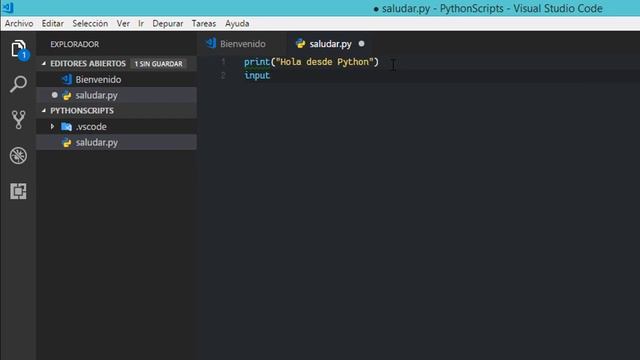Screen dimensions: 640x360
Task: Select saludar.py under PYTHONSCRIPTS folder
Action: tap(117, 142)
